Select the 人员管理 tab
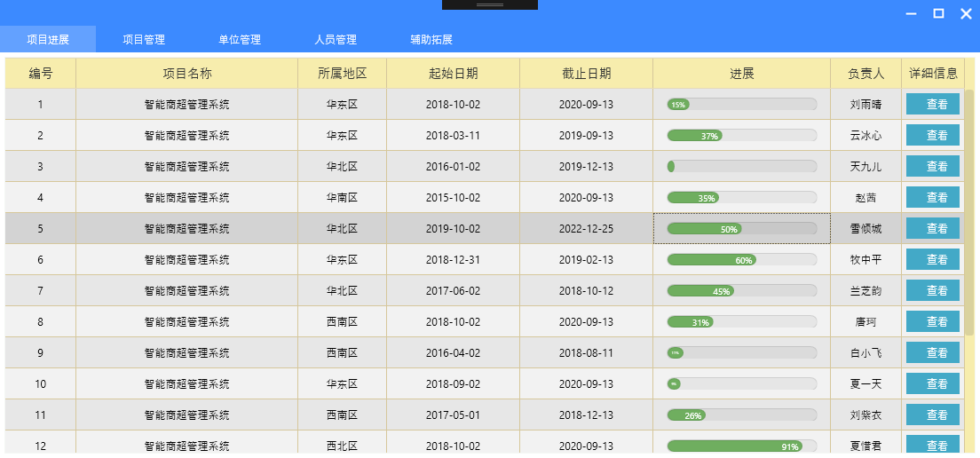The height and width of the screenshot is (458, 980). [336, 40]
